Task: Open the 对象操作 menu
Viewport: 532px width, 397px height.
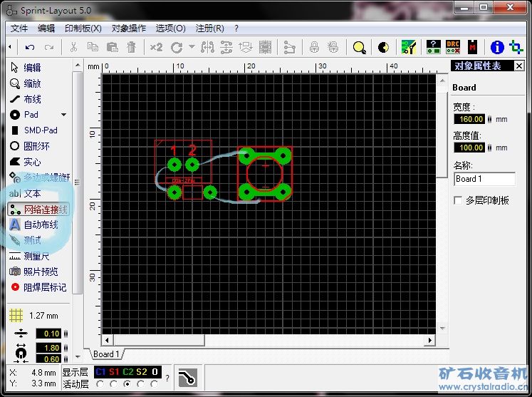Action: (129, 29)
